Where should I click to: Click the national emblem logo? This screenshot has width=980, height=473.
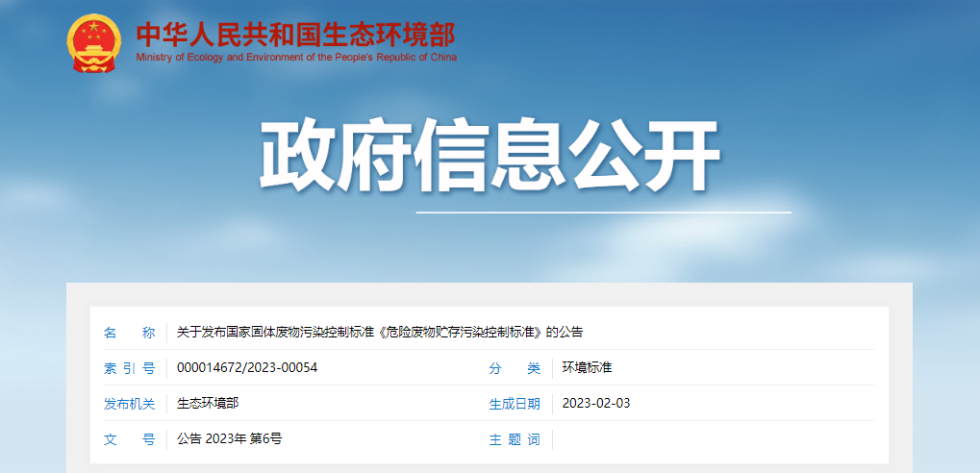coord(93,42)
